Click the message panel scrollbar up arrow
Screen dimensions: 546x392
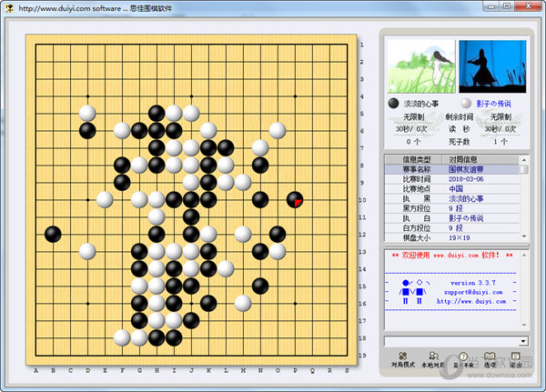(524, 255)
